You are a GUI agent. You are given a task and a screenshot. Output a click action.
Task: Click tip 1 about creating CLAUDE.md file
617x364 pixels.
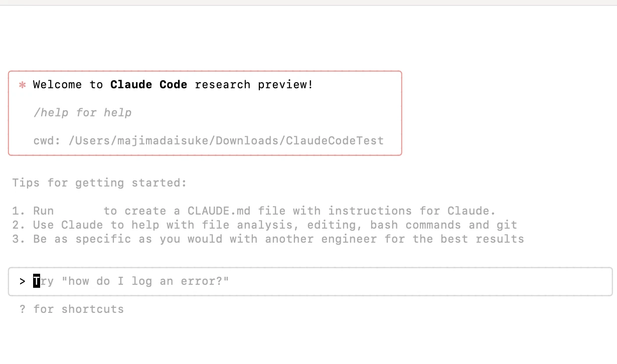point(254,211)
